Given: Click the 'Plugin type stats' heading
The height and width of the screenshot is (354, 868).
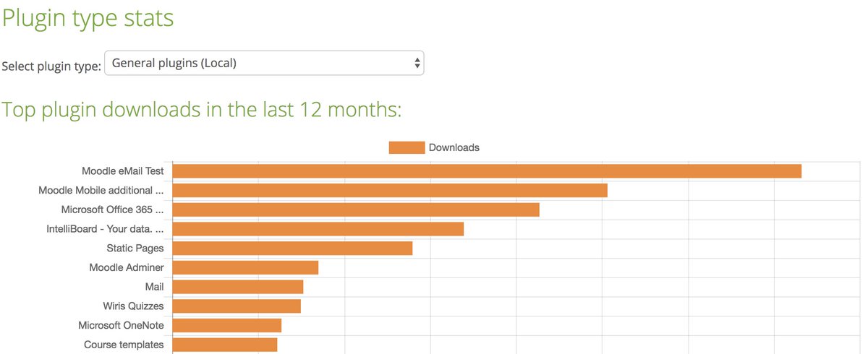Looking at the screenshot, I should point(88,18).
